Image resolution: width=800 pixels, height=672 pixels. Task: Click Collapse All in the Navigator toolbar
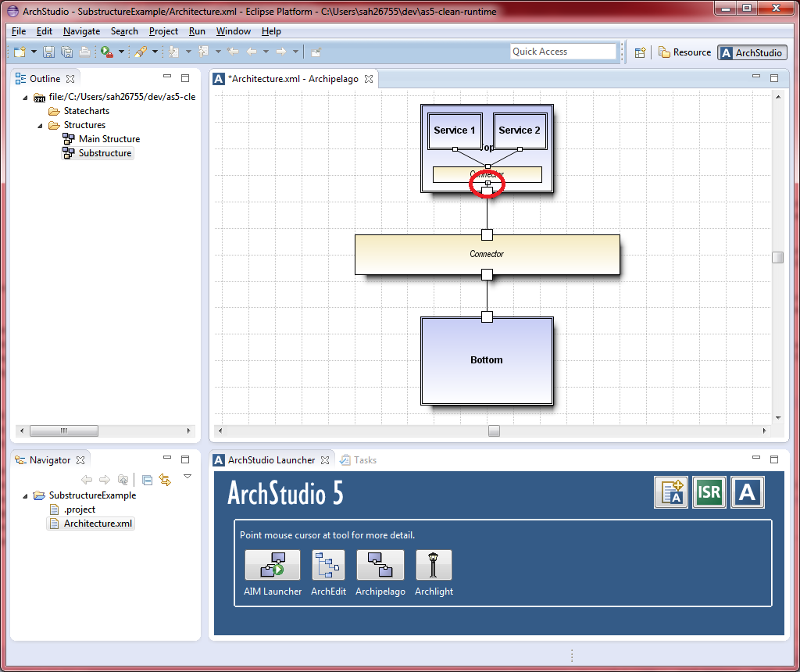coord(147,480)
